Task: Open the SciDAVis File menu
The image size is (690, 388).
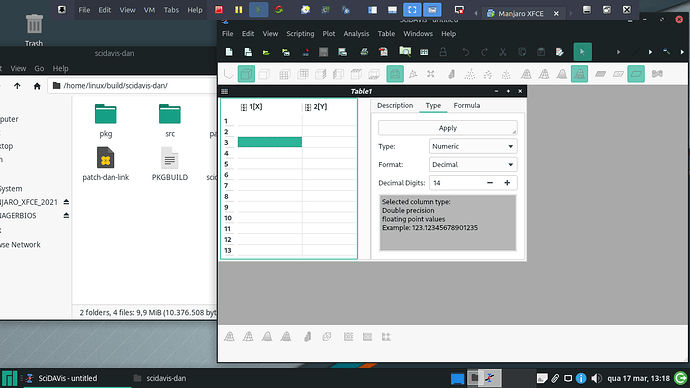Action: pyautogui.click(x=228, y=34)
